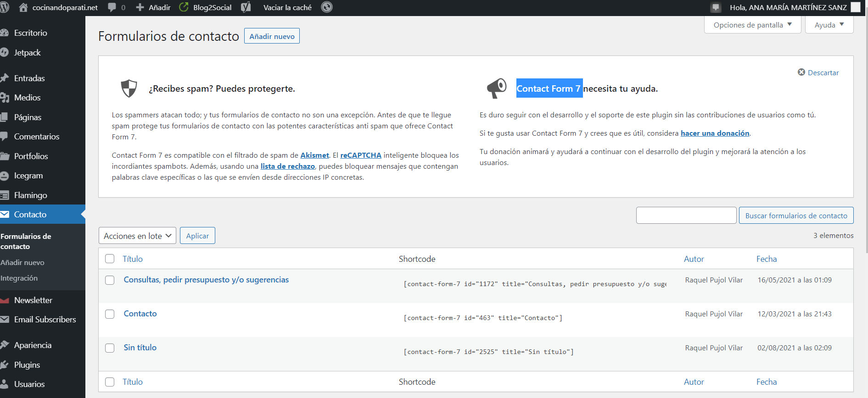Expand the Ayuda help panel

(x=829, y=25)
